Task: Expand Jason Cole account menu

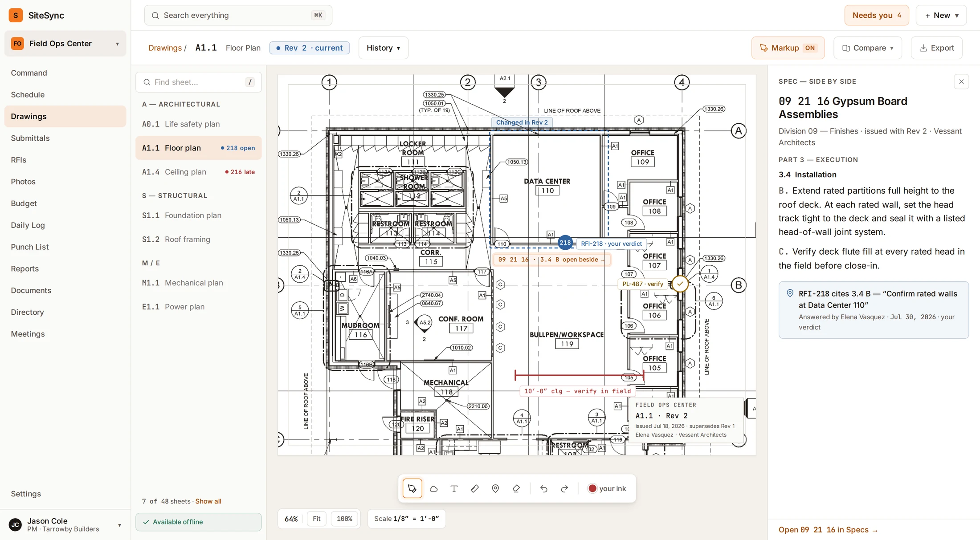Action: click(x=65, y=524)
